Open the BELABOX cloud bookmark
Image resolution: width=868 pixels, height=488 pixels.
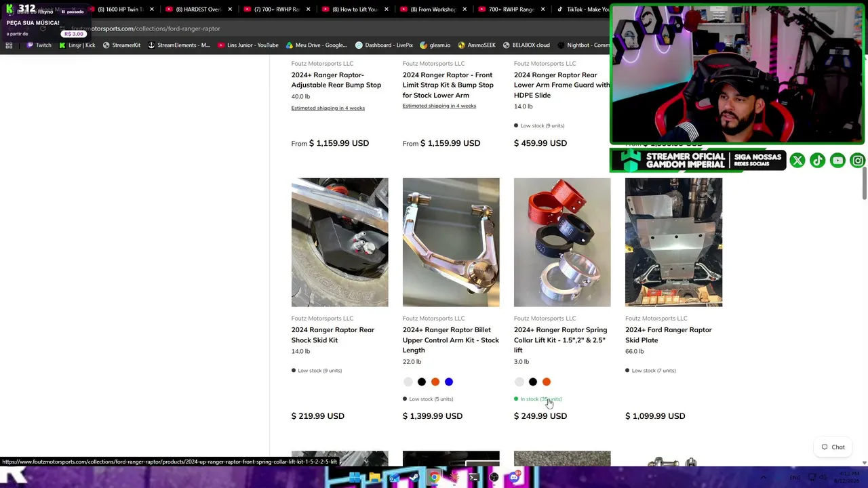point(526,45)
